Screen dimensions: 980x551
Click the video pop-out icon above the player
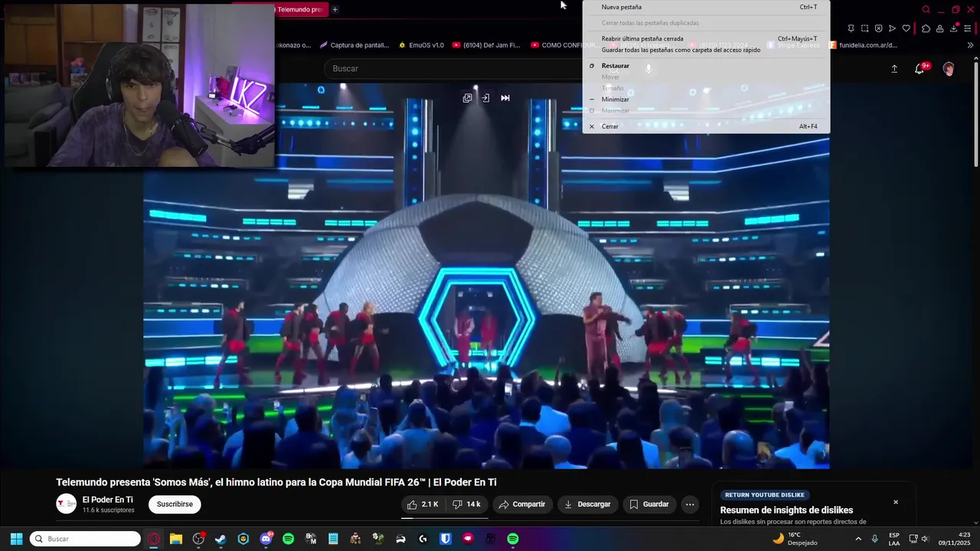point(467,98)
